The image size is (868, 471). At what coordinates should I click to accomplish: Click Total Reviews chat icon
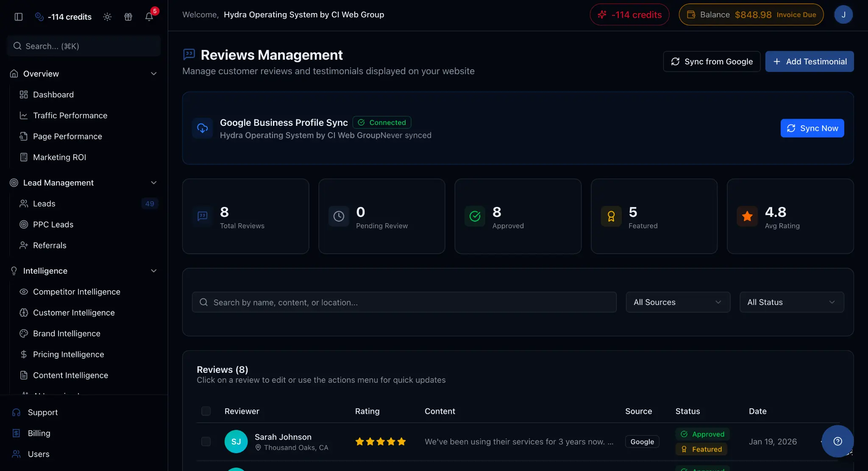[x=203, y=216]
